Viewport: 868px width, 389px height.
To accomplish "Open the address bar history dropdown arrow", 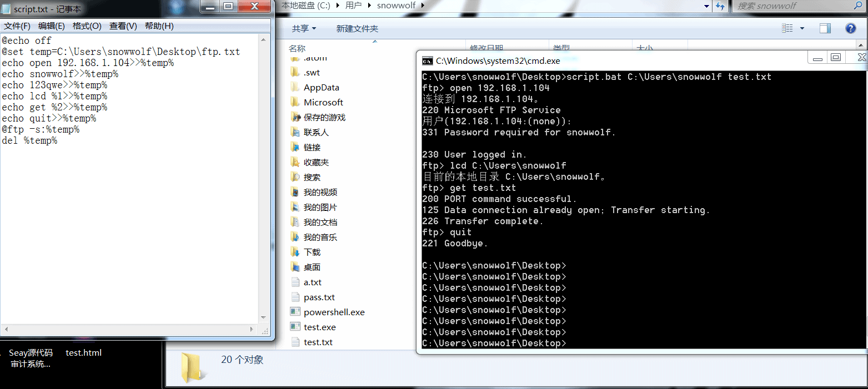I will (x=707, y=6).
